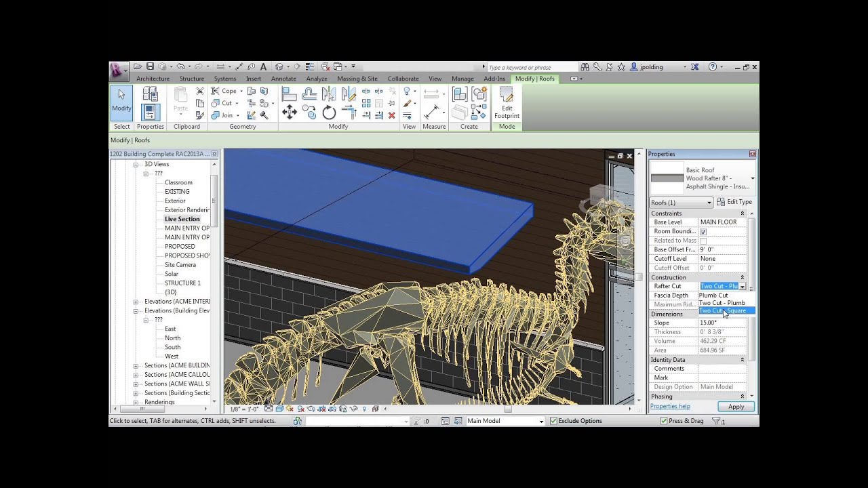
Task: Open the Properties palette ribbon button
Action: (150, 112)
